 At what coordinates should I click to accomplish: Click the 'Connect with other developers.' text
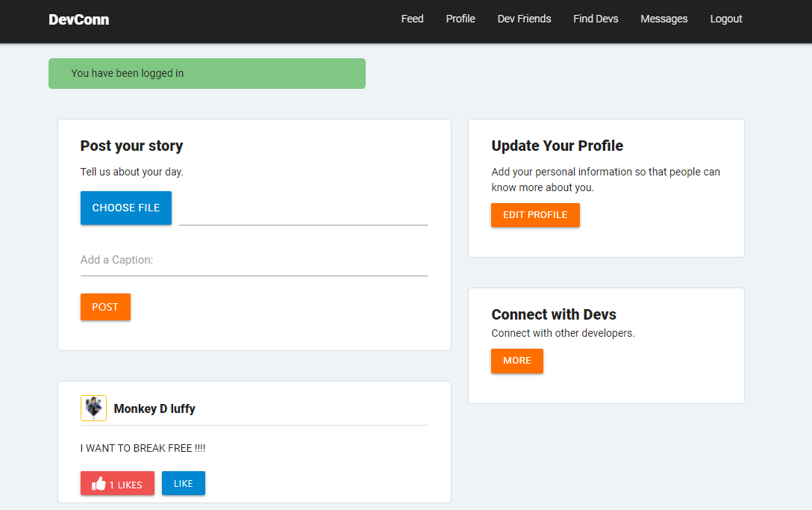[563, 333]
